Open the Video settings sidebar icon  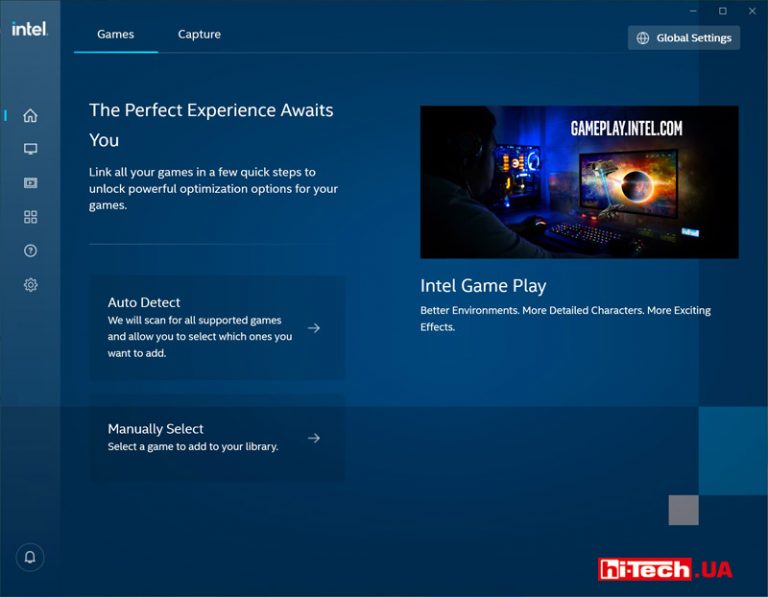point(30,183)
